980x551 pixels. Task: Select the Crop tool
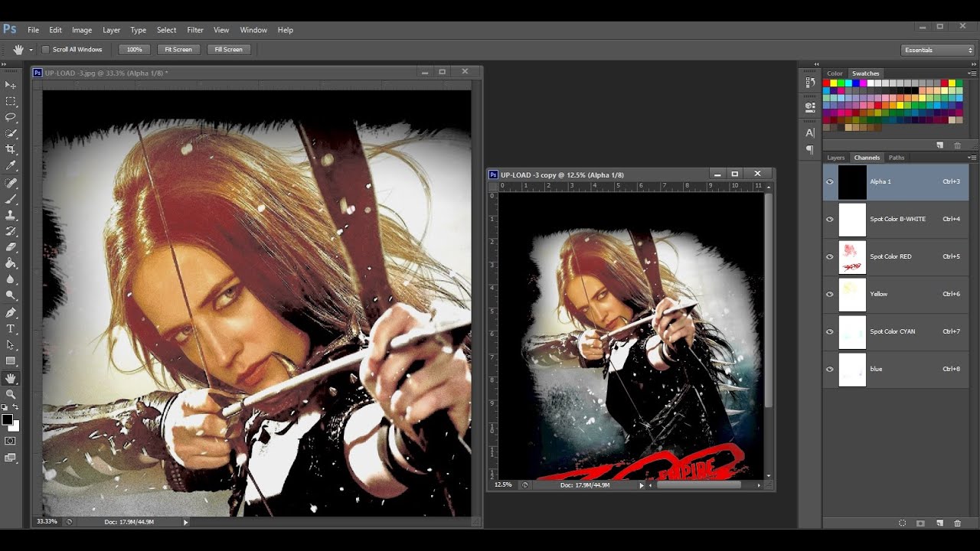[11, 149]
